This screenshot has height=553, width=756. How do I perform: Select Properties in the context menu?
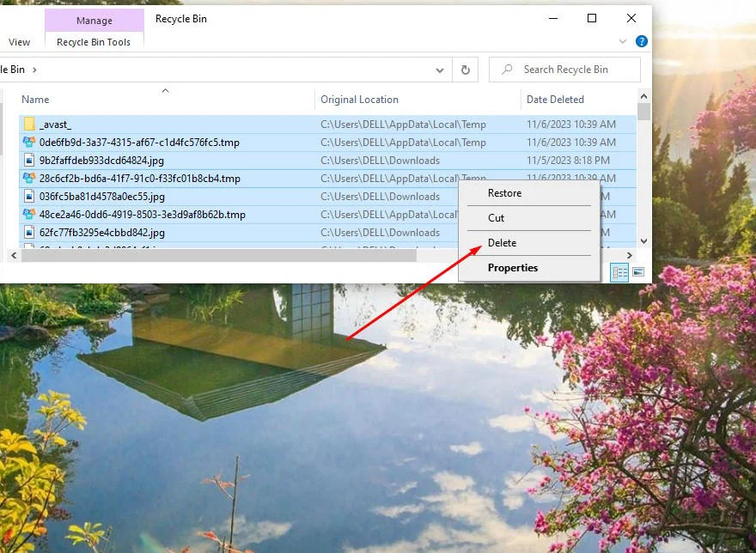[x=513, y=268]
